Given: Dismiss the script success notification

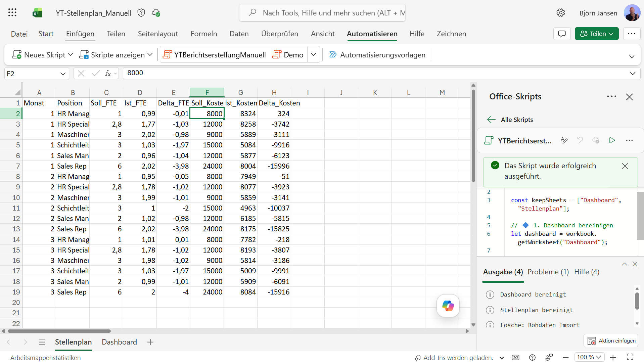Looking at the screenshot, I should pyautogui.click(x=625, y=166).
